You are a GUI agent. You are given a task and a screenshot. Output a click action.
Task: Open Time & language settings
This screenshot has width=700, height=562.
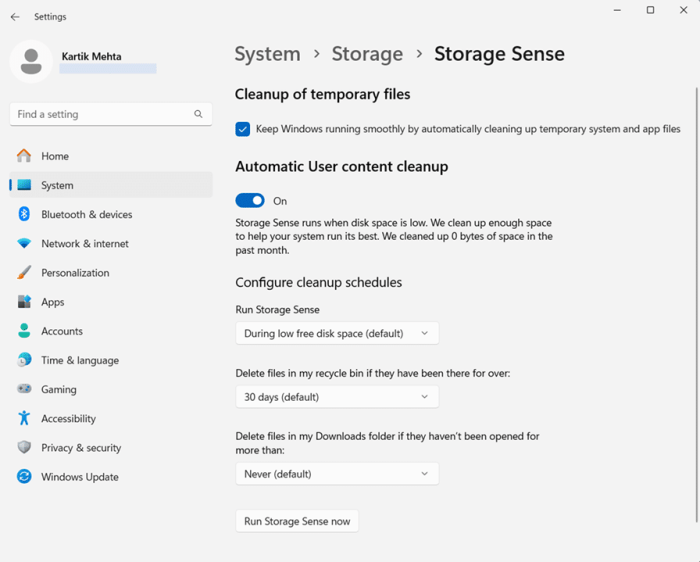pyautogui.click(x=111, y=360)
